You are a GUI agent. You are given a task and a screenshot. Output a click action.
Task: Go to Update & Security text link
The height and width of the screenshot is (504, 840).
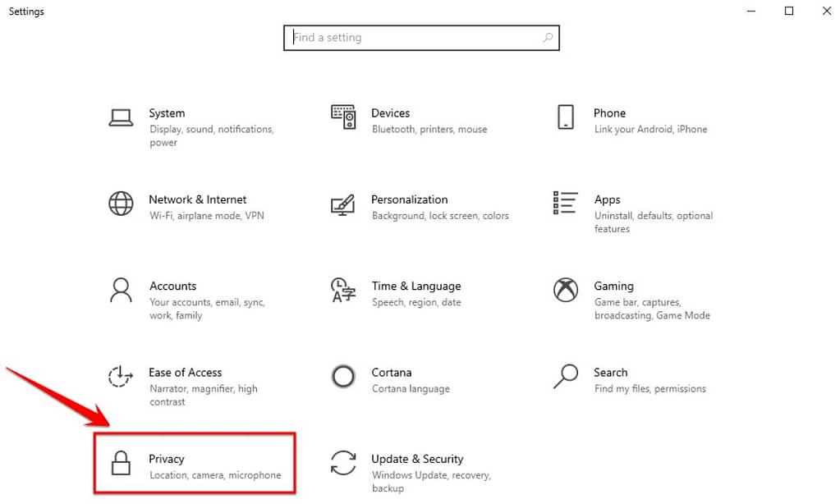pos(417,459)
